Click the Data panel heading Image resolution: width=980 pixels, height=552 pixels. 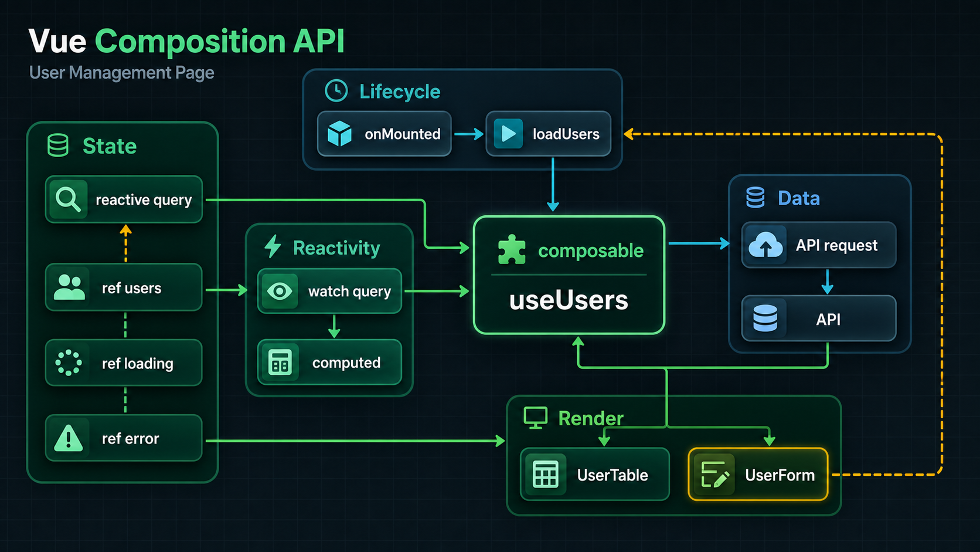(x=799, y=198)
